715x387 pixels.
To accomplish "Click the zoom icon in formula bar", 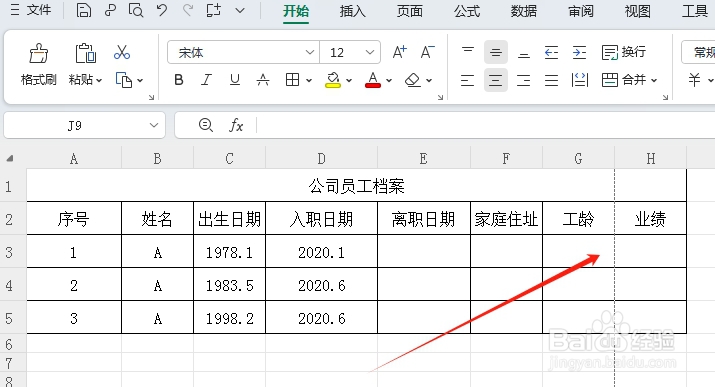I will click(x=206, y=125).
